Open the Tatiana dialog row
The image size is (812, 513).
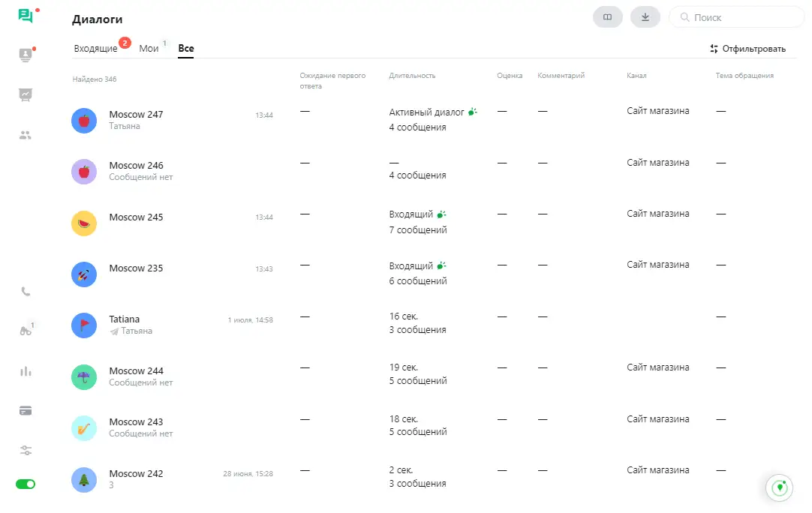coord(124,319)
